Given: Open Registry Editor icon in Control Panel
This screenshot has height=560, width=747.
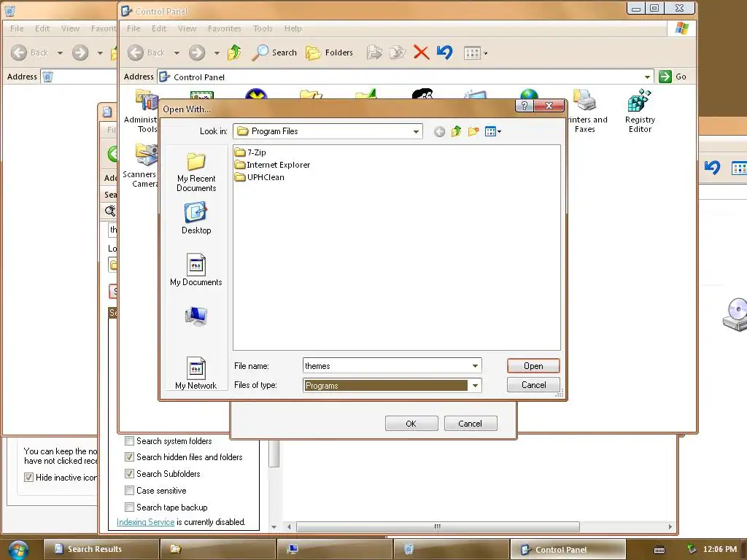Looking at the screenshot, I should click(x=640, y=111).
